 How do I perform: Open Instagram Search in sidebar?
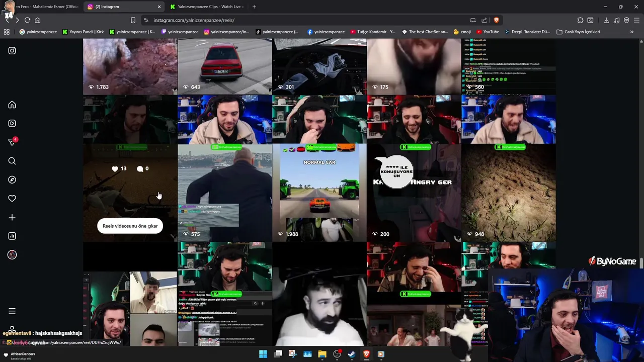(x=12, y=161)
